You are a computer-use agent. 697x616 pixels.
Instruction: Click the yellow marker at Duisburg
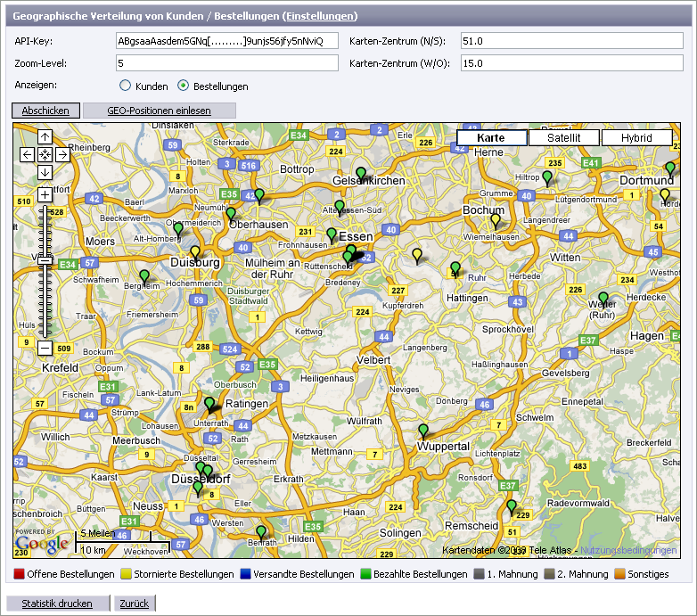pyautogui.click(x=195, y=252)
